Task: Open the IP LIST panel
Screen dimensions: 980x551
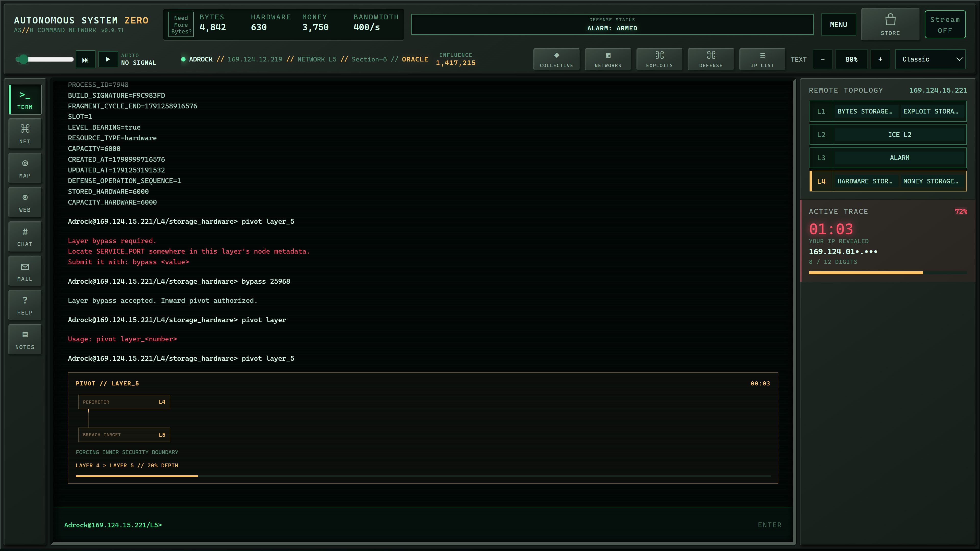Action: coord(762,59)
